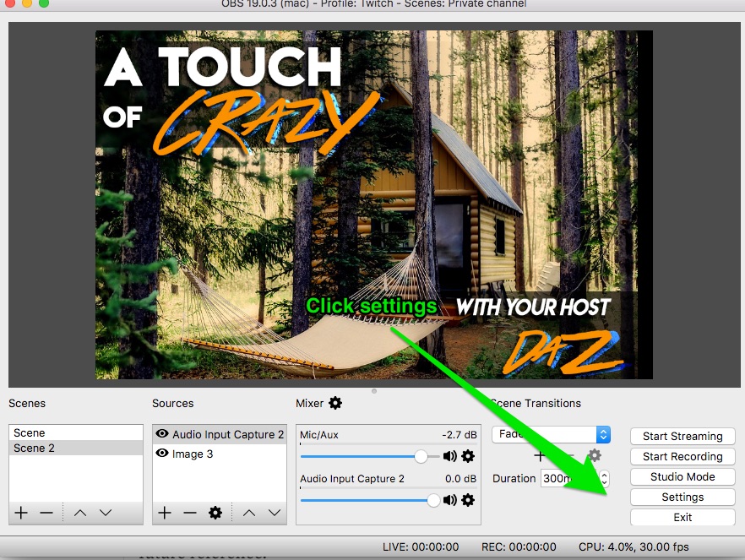Screen dimensions: 745x560
Task: Remove selected scene with minus button
Action: 46,513
